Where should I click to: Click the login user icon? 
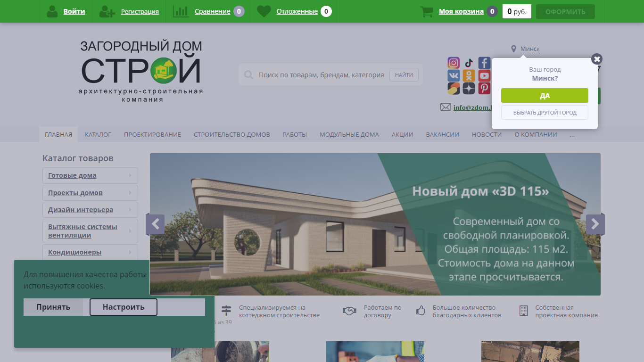52,11
